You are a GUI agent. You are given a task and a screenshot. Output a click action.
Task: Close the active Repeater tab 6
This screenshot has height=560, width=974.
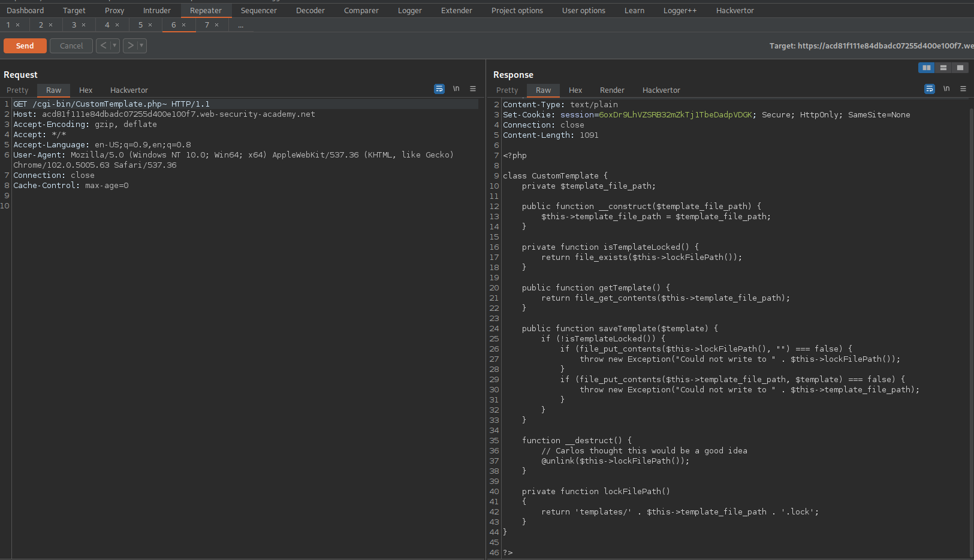click(x=184, y=25)
